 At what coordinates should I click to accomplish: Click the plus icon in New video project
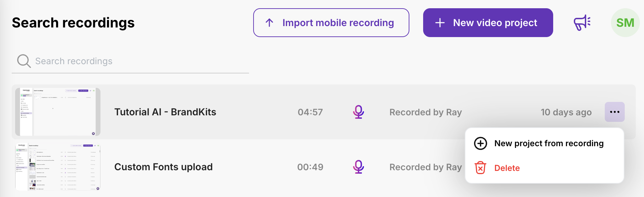[x=440, y=23]
